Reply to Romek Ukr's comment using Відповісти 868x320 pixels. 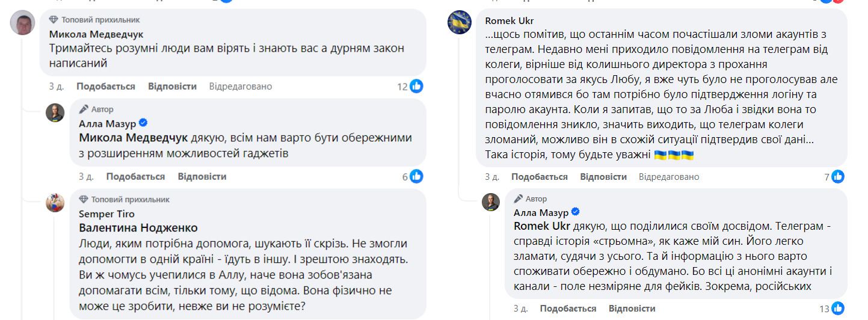(x=603, y=177)
